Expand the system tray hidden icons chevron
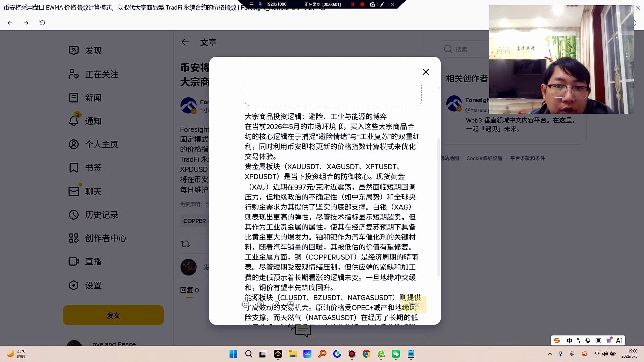 click(550, 354)
